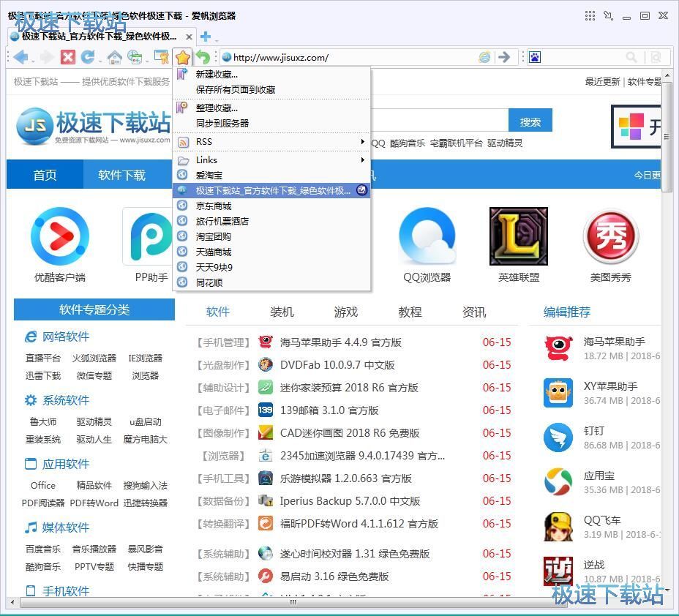This screenshot has height=616, width=679.
Task: Open DVDFab 10.0.9.7 中文版 link
Action: (x=337, y=365)
